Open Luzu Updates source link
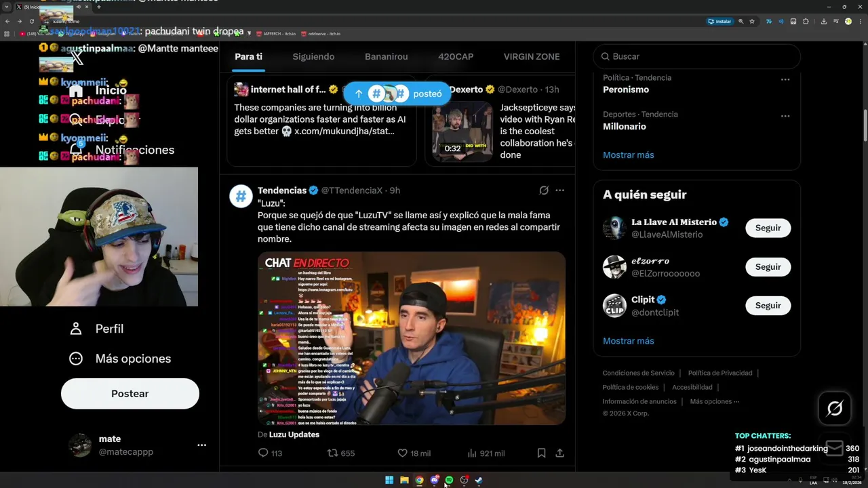The image size is (868, 488). (x=294, y=434)
